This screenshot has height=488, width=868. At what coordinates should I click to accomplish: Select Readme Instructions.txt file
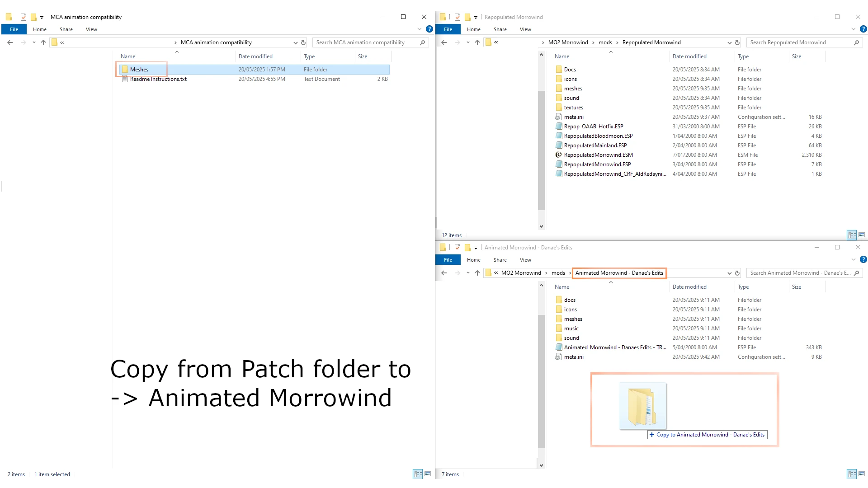pos(255,79)
